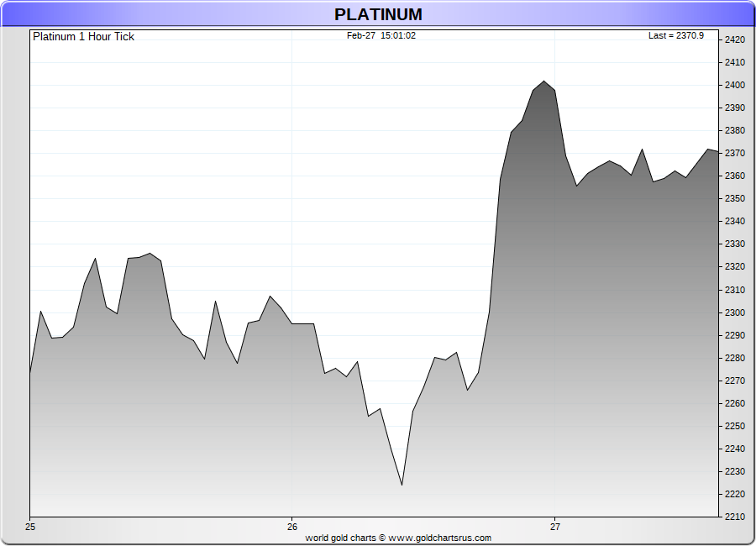Click the 2300 price axis label
This screenshot has height=546, width=756.
[x=735, y=313]
